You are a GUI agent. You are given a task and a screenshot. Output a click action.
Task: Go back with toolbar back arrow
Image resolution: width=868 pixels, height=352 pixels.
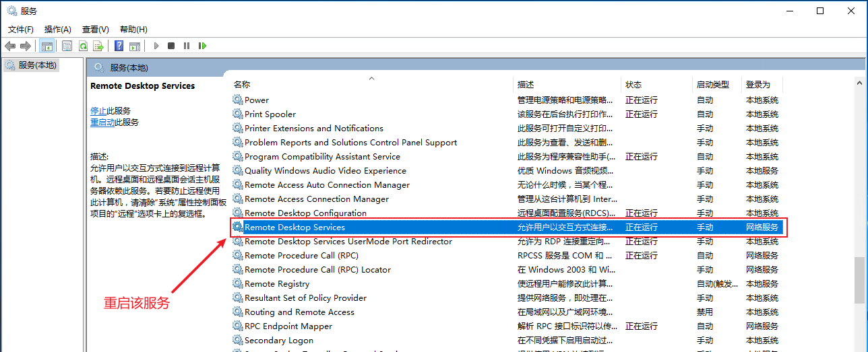(10, 46)
